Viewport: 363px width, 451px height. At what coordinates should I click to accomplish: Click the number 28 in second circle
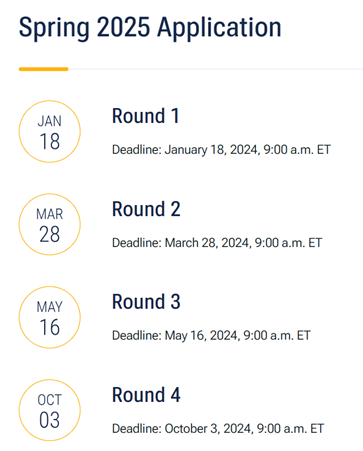click(50, 234)
